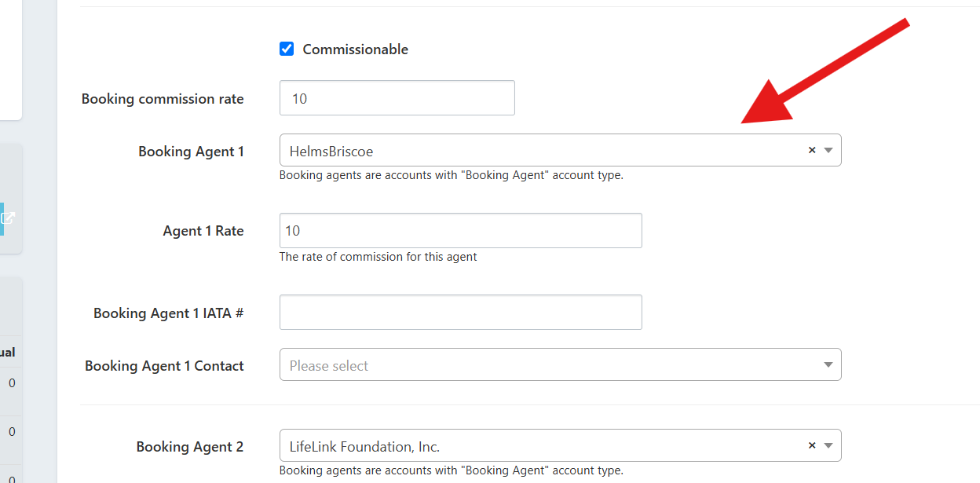The width and height of the screenshot is (980, 483).
Task: Uncheck the Commissionable checkbox
Action: 287,49
